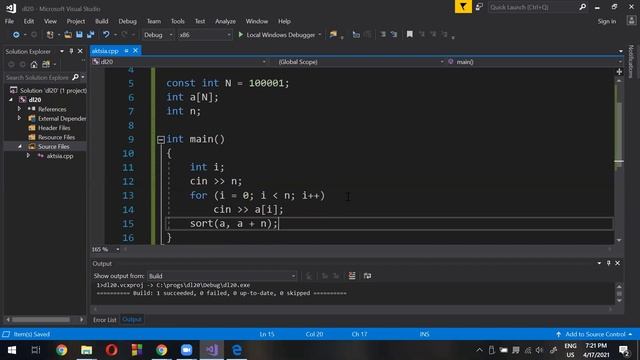This screenshot has width=640, height=360.
Task: Toggle auto-hide pin on Output panel
Action: [x=608, y=263]
